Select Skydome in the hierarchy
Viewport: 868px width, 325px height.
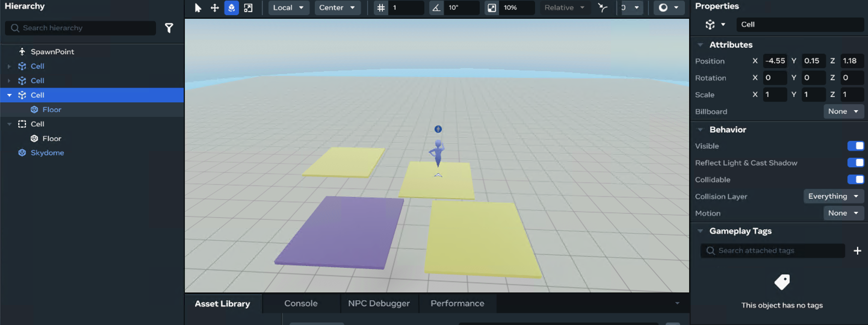[47, 153]
